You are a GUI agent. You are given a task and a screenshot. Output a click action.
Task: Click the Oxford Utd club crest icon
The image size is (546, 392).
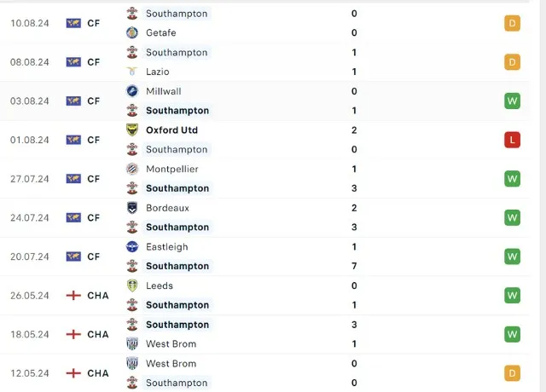coord(132,130)
